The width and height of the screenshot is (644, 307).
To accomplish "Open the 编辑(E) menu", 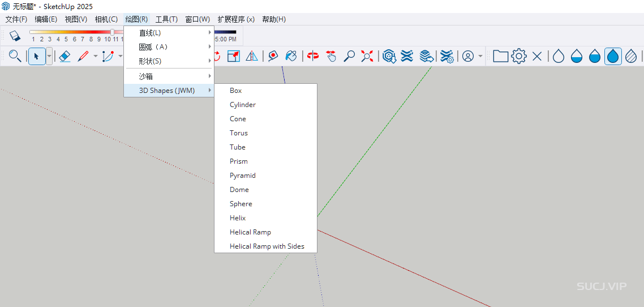I will pyautogui.click(x=46, y=19).
